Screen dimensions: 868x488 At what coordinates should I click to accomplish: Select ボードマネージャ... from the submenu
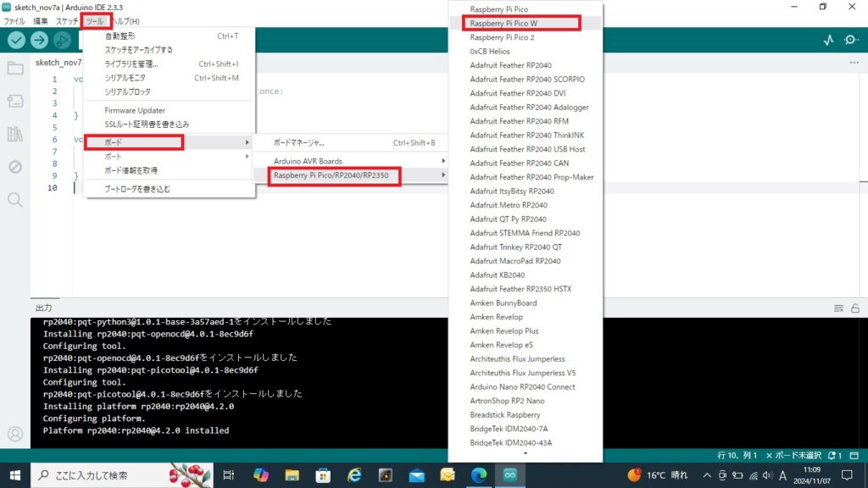[351, 142]
